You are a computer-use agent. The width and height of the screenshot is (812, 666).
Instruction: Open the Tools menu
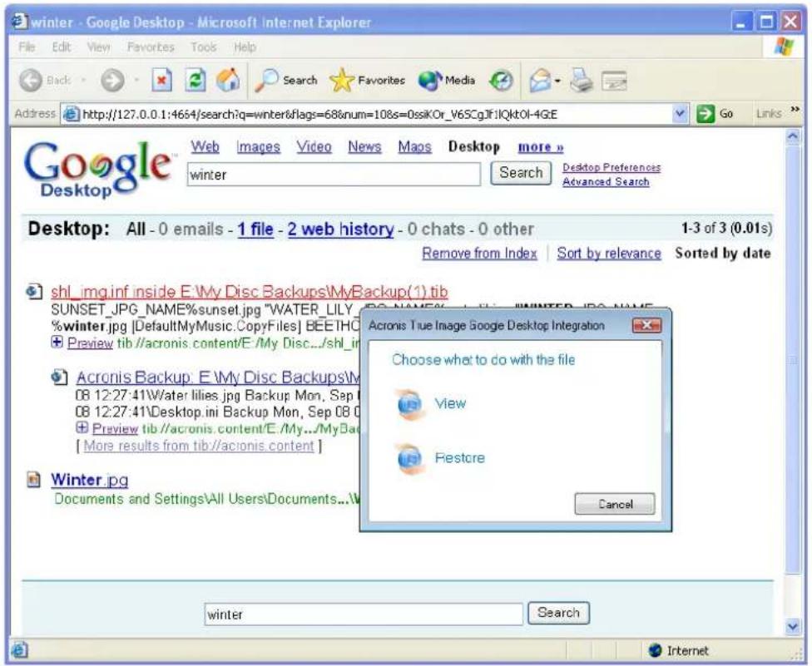point(204,47)
